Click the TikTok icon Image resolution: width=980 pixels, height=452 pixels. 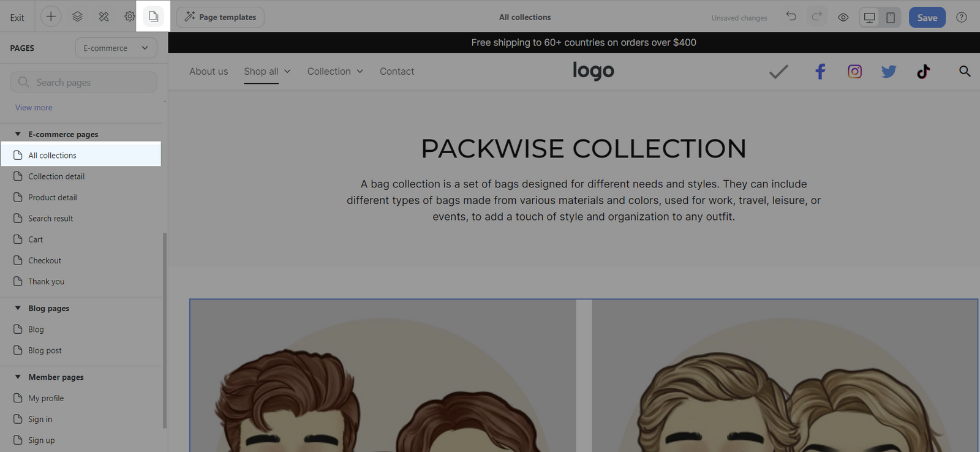(923, 72)
